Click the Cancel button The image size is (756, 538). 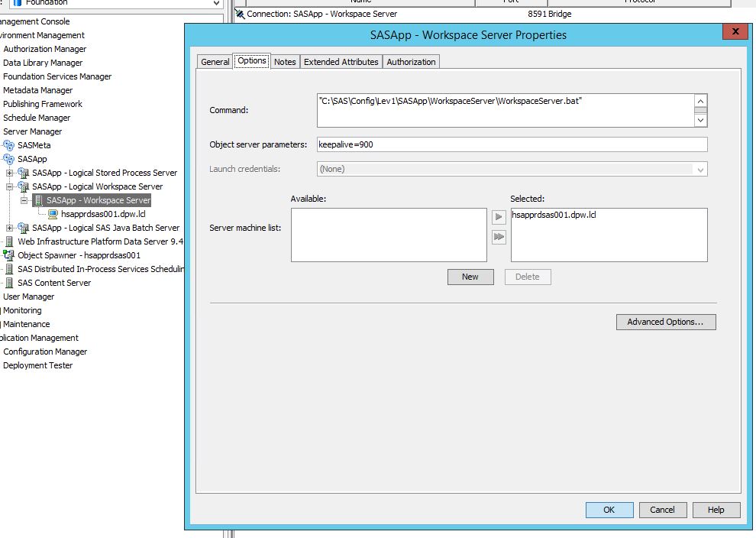(663, 510)
